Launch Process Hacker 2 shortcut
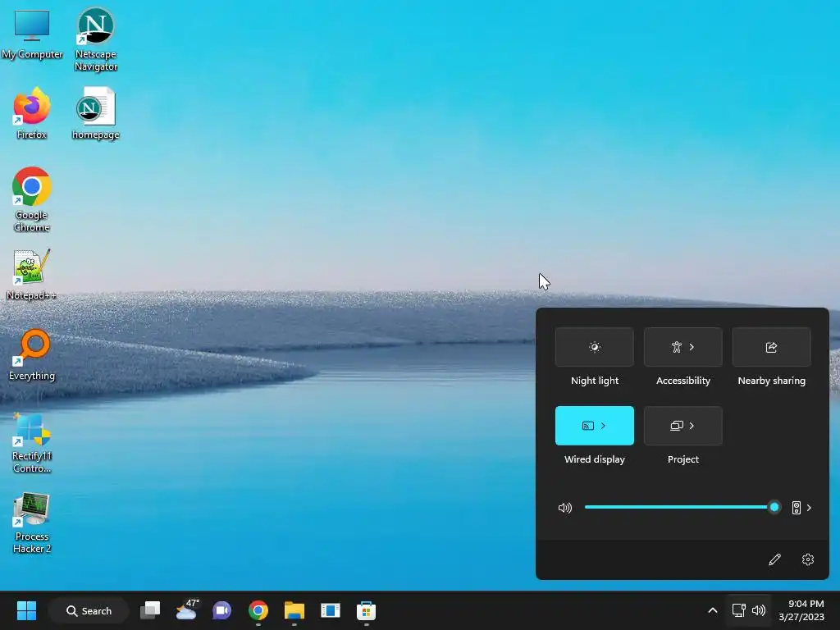The image size is (840, 630). coord(32,523)
